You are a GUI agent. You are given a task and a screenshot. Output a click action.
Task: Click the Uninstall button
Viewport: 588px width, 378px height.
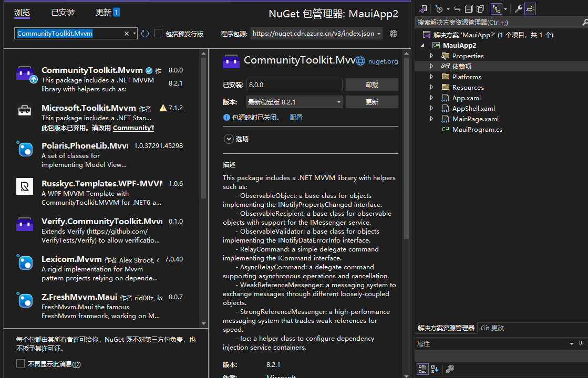pos(372,85)
